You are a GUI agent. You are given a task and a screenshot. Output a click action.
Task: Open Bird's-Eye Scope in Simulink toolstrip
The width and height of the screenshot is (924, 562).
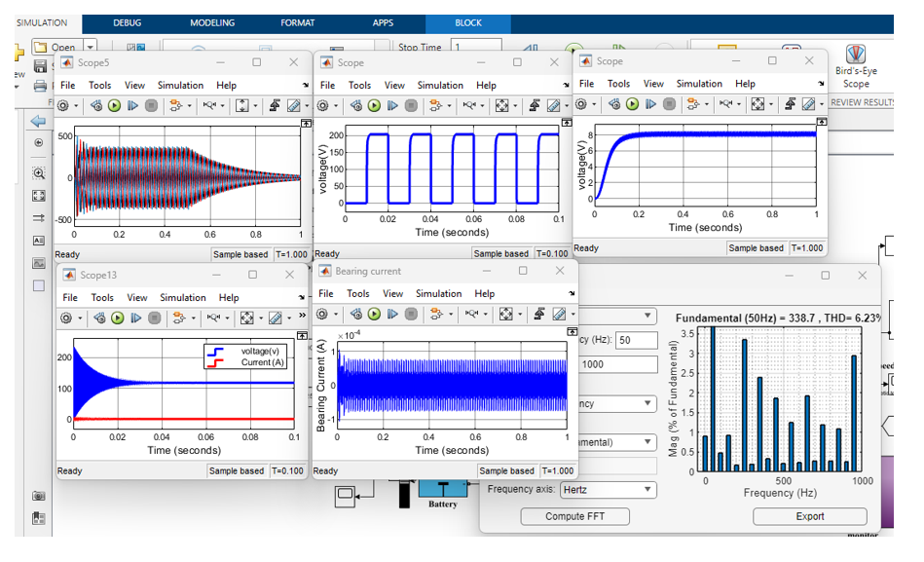(856, 66)
